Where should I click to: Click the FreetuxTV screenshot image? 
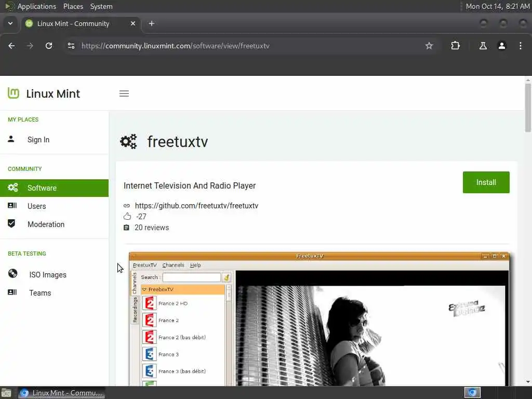[x=319, y=319]
